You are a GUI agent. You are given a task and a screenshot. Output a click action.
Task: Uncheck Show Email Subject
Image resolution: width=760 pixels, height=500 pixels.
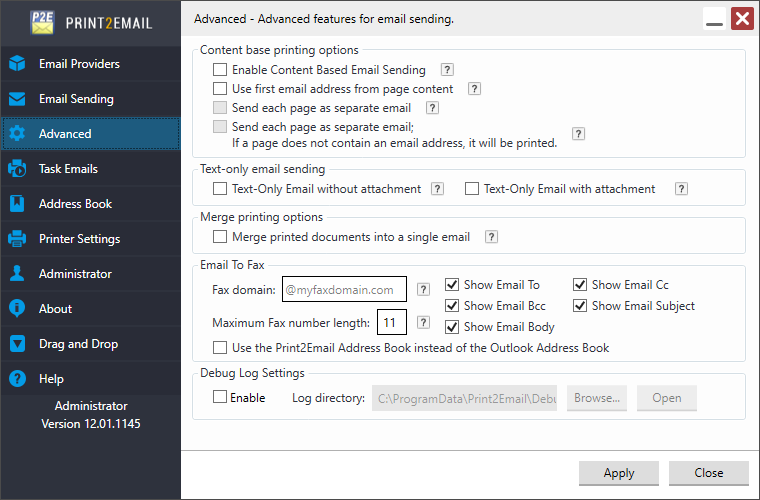click(x=580, y=306)
